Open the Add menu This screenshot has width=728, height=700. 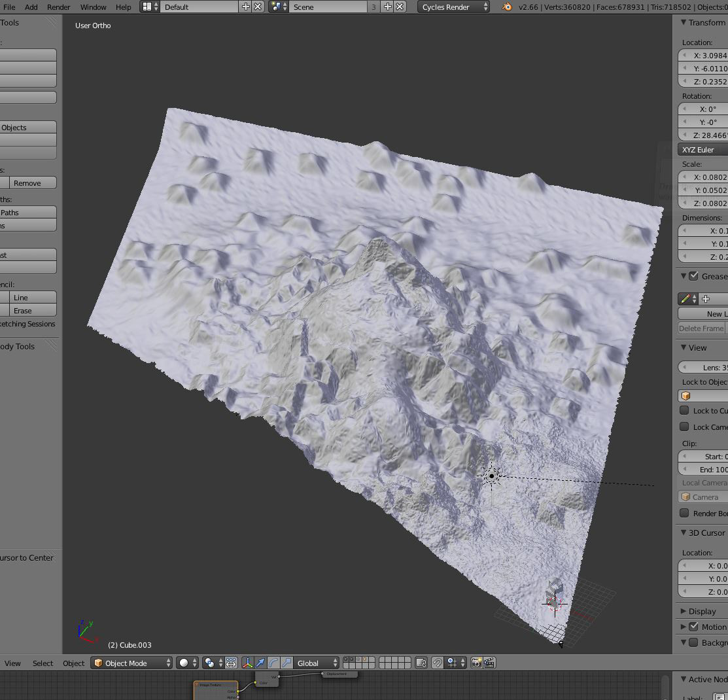tap(31, 7)
